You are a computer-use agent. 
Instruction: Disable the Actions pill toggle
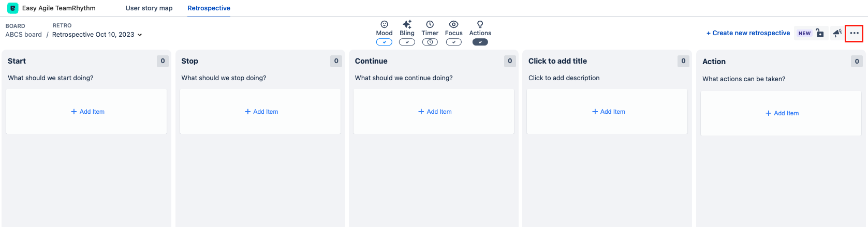point(480,42)
